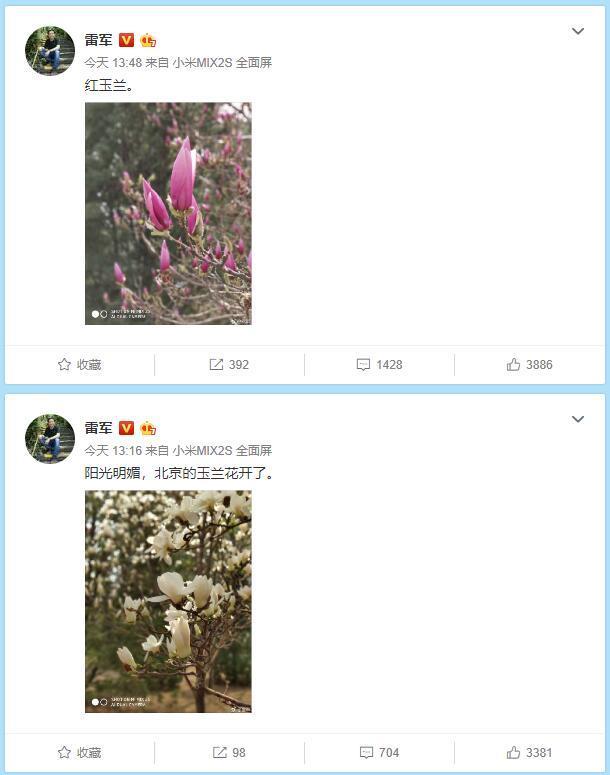The width and height of the screenshot is (610, 775).
Task: Click the 今天 13:16 timestamp link
Action: (113, 451)
